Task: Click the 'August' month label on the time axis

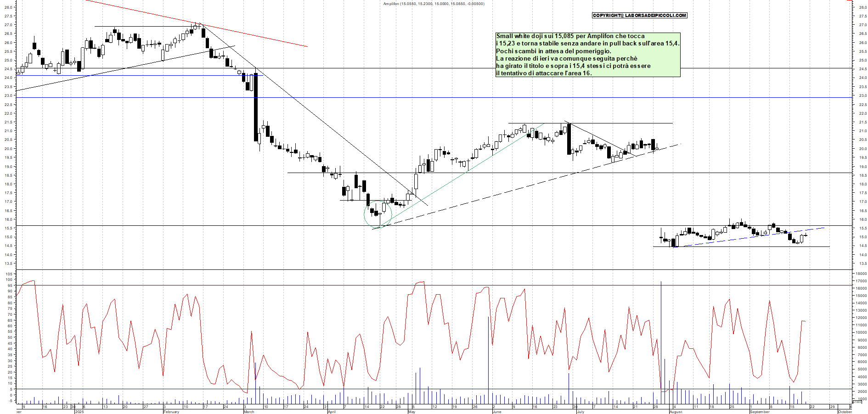Action: [676, 412]
